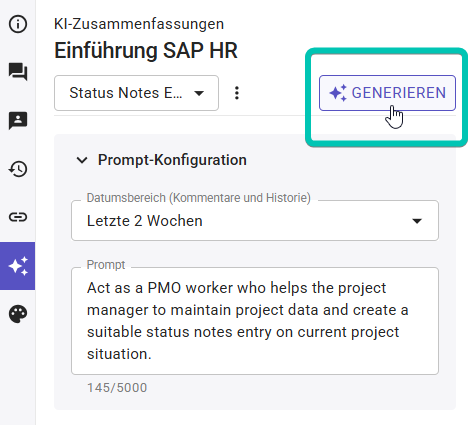Click the Datumsbereich dropdown arrow
474x425 pixels.
click(417, 221)
